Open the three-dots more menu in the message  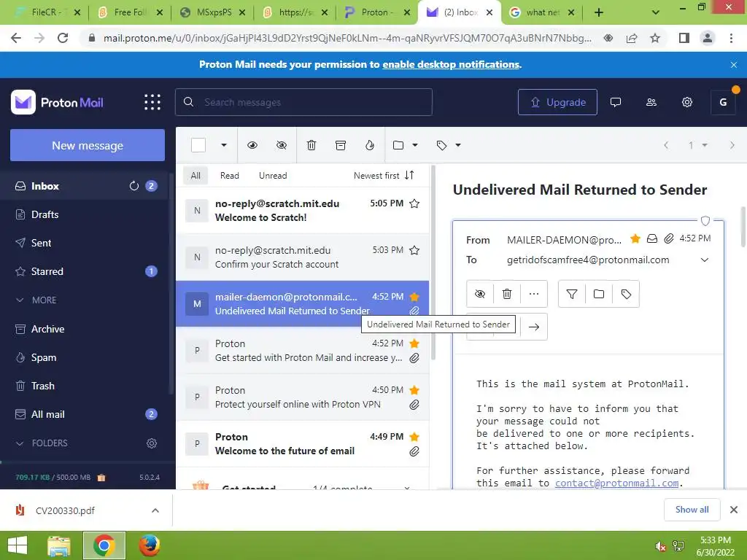pos(534,294)
